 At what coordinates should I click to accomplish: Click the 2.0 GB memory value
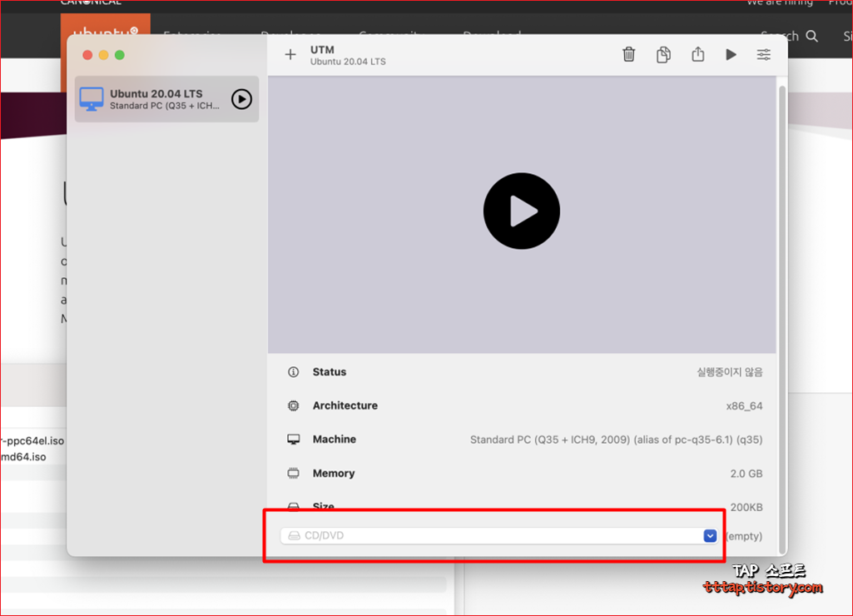[x=746, y=474]
